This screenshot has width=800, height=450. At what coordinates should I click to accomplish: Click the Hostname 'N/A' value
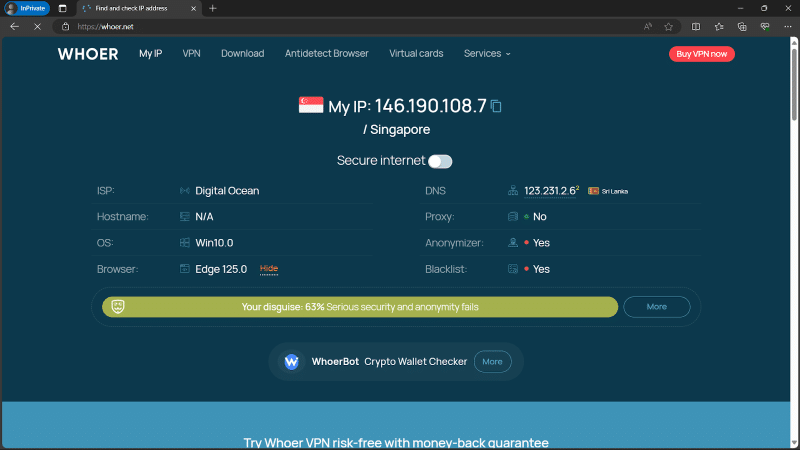[x=204, y=217]
